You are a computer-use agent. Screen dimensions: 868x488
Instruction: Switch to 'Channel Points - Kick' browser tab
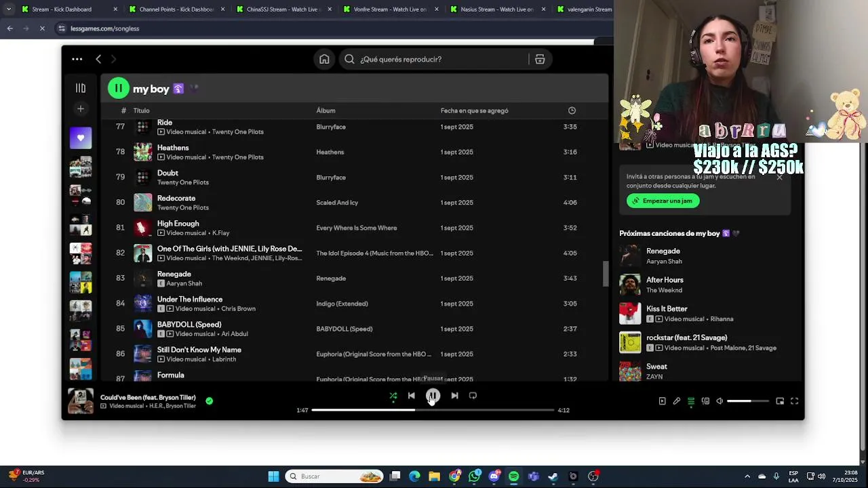176,9
